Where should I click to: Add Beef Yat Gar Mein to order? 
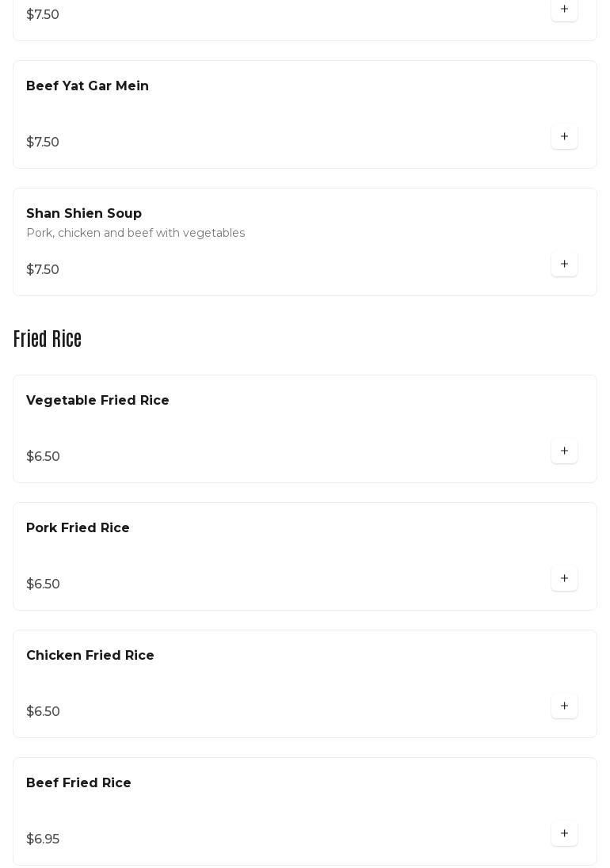[x=564, y=136]
